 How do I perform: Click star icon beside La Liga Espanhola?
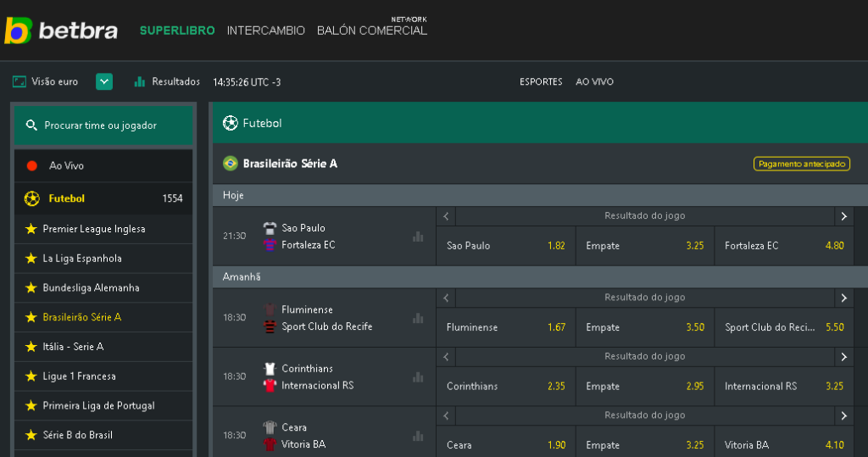click(31, 259)
